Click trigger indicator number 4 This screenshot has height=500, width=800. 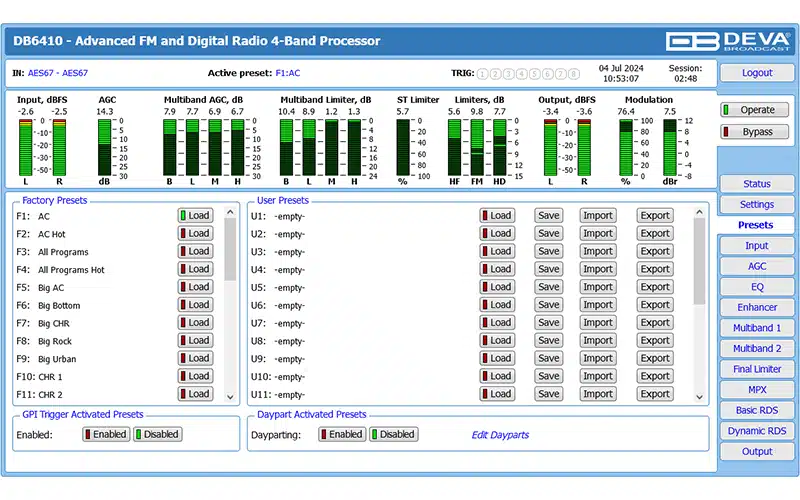pos(521,74)
